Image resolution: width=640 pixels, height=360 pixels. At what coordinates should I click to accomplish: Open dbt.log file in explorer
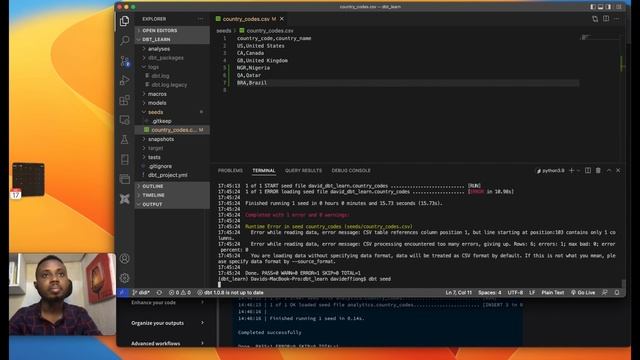[172, 76]
